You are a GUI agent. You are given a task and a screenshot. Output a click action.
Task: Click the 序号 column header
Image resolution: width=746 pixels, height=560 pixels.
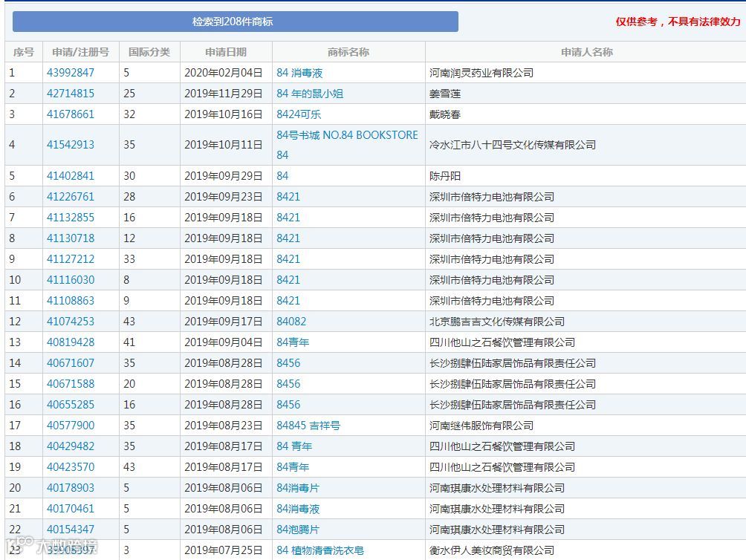(24, 52)
